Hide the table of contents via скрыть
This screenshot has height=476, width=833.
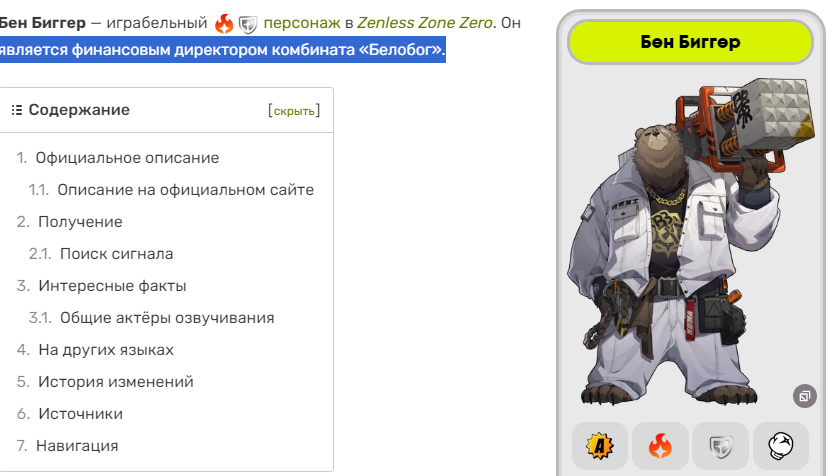pyautogui.click(x=294, y=111)
